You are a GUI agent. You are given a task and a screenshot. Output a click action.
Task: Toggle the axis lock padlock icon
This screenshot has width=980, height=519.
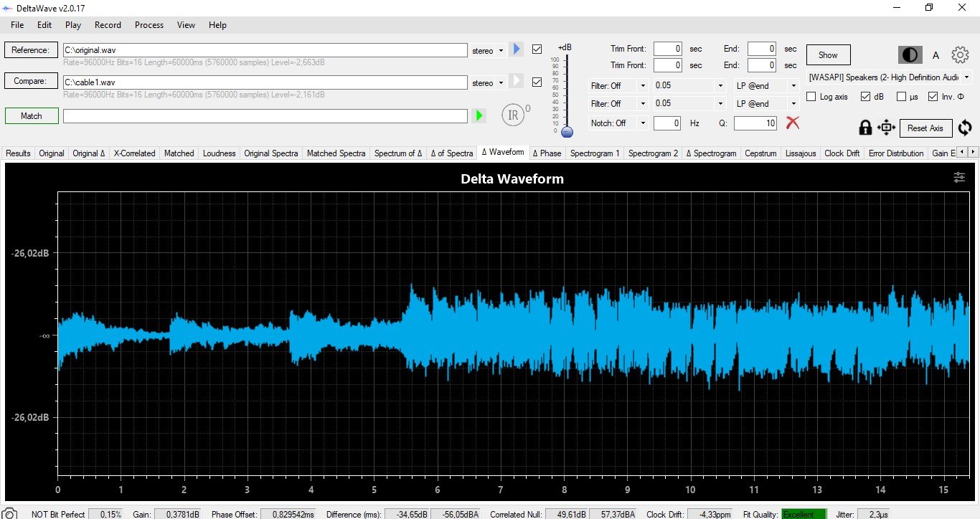click(865, 128)
